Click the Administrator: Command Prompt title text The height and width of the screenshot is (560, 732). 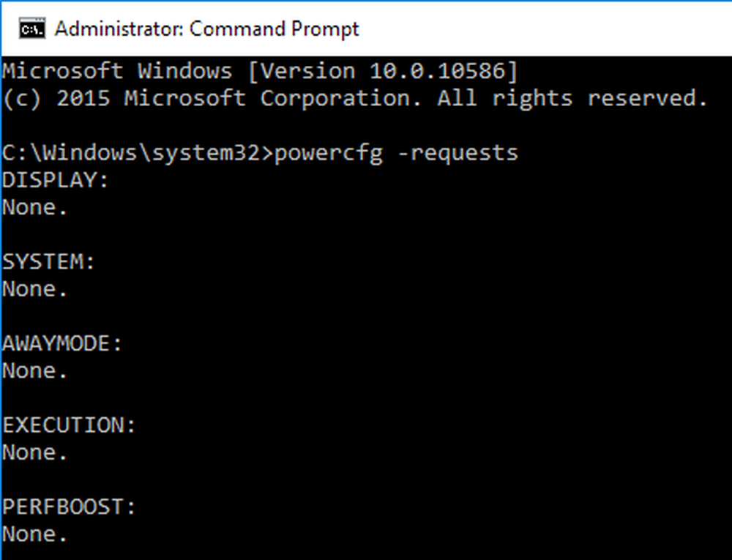tap(207, 29)
